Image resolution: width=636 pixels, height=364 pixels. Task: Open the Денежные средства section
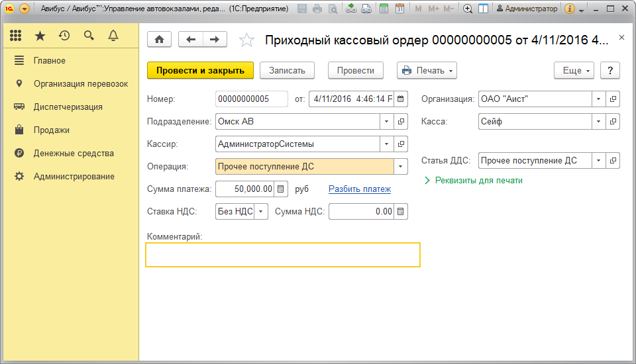pyautogui.click(x=74, y=153)
